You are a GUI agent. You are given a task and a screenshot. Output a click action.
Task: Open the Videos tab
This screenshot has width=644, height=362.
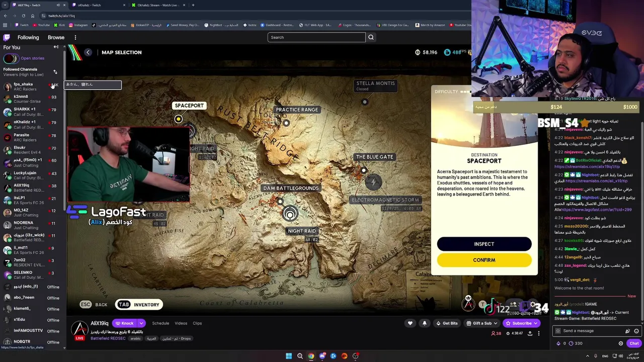pyautogui.click(x=181, y=323)
